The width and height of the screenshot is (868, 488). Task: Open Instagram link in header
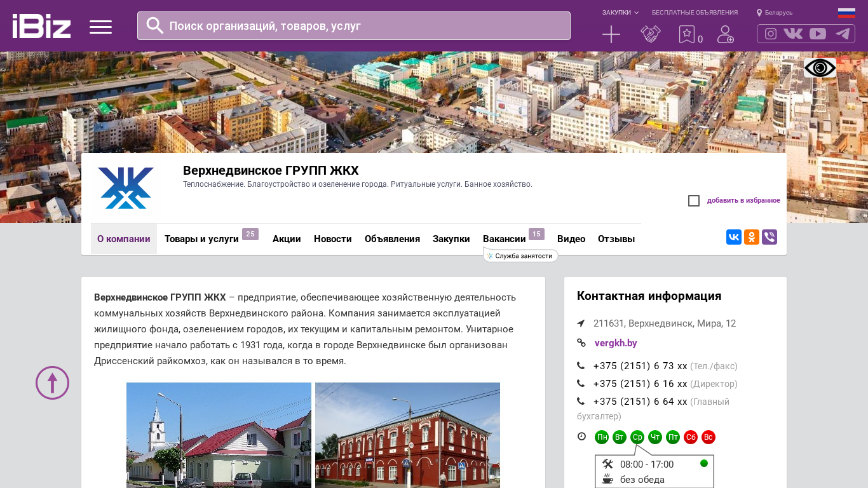(770, 34)
